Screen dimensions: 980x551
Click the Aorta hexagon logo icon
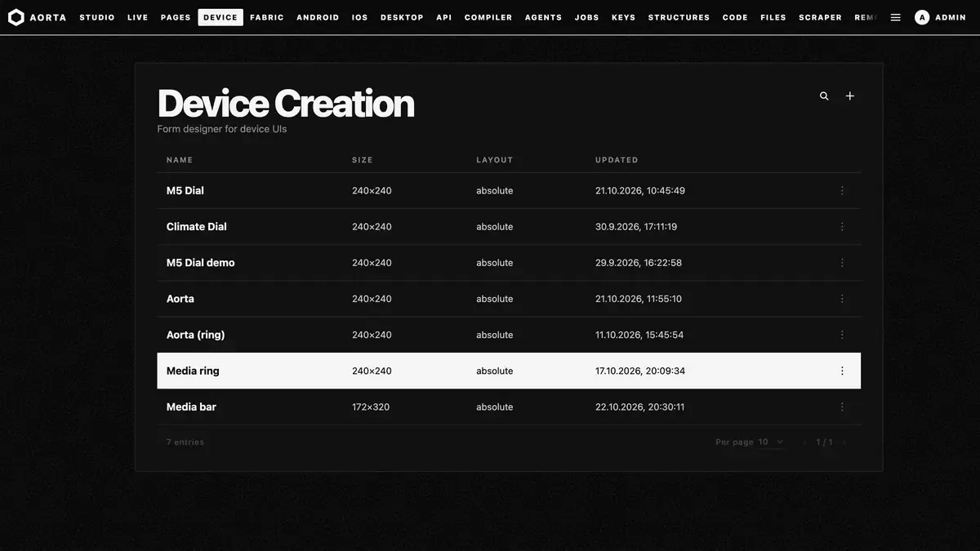pos(16,17)
